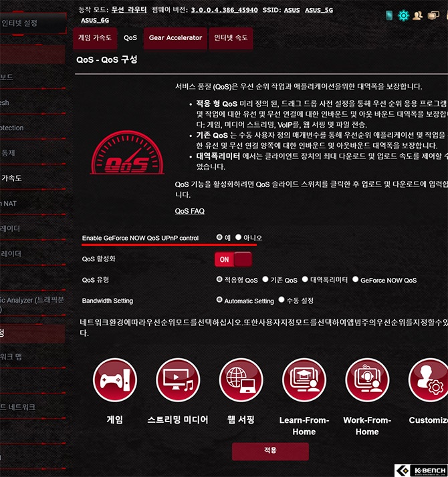
Task: Select the Learn-From-Home priority icon
Action: [304, 380]
